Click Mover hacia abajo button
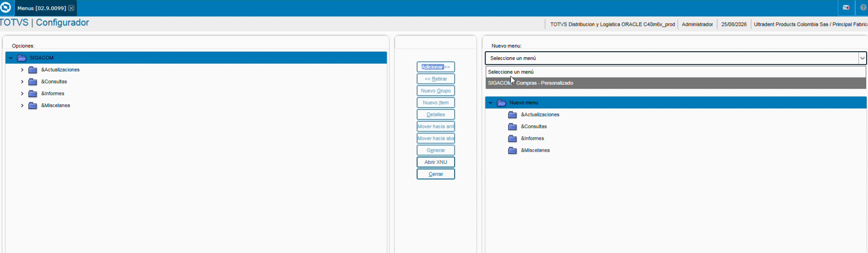868x253 pixels. click(x=436, y=139)
